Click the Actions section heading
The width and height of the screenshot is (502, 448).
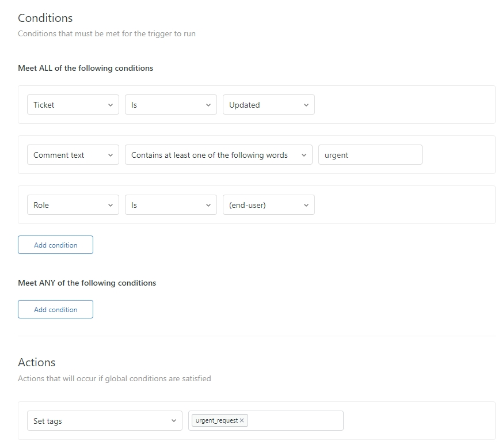37,362
